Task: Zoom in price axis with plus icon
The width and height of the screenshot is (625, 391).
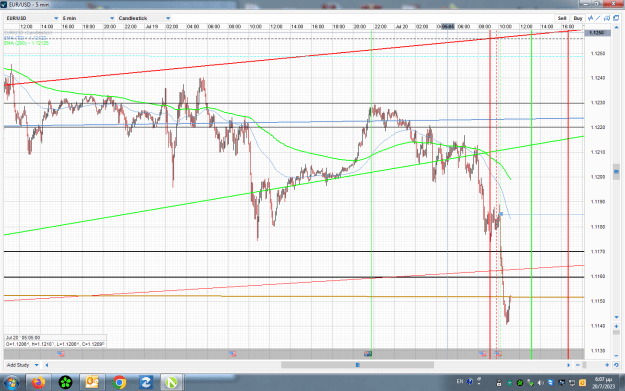Action: [x=616, y=326]
